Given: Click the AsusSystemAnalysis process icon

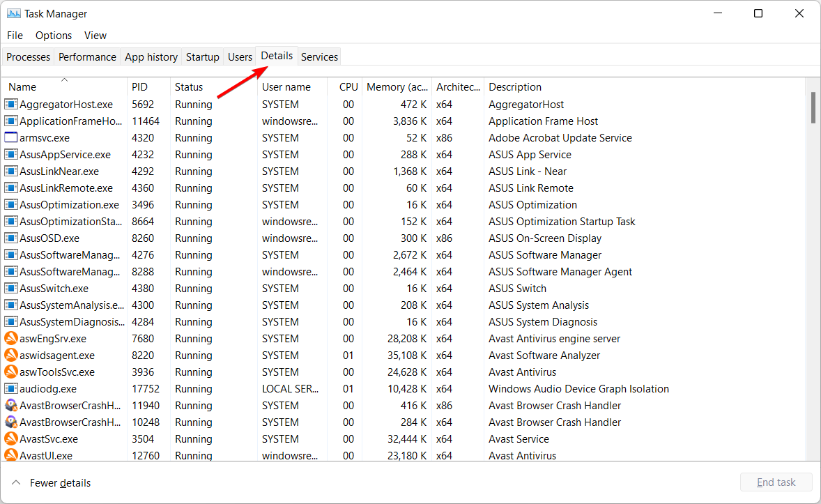Looking at the screenshot, I should click(11, 305).
